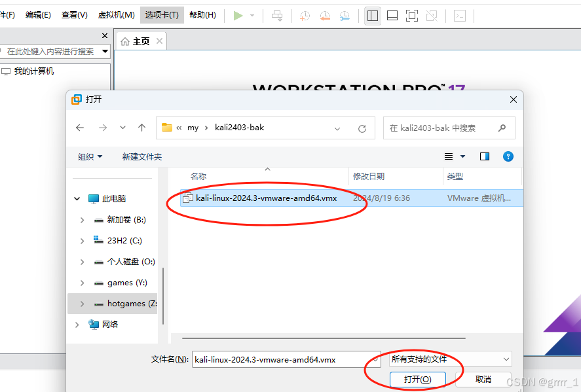
Task: Click the 取消 button
Action: point(483,380)
